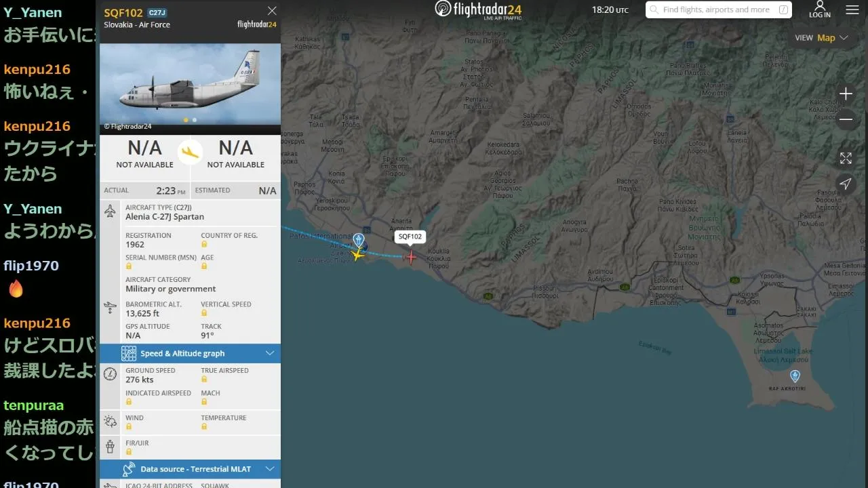Close the SQF102 flight details panel
Image resolution: width=868 pixels, height=488 pixels.
click(272, 11)
